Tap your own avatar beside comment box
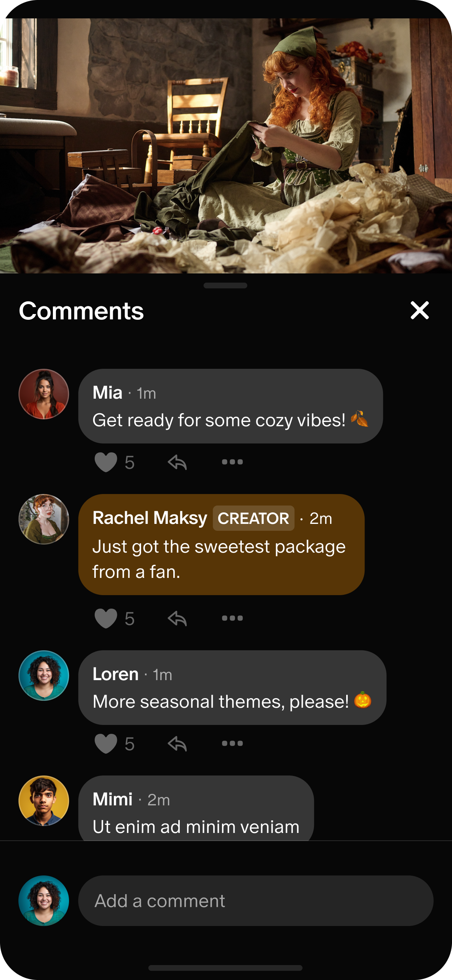452x980 pixels. pos(44,901)
